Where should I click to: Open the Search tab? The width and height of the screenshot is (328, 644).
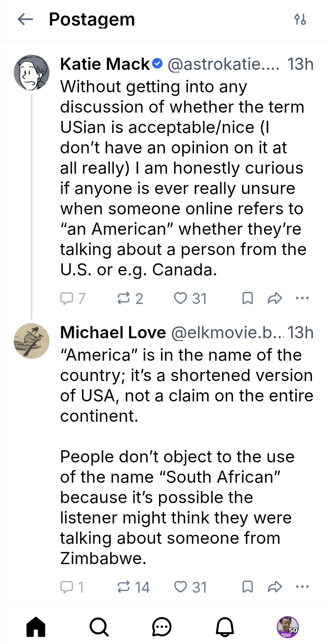[99, 627]
